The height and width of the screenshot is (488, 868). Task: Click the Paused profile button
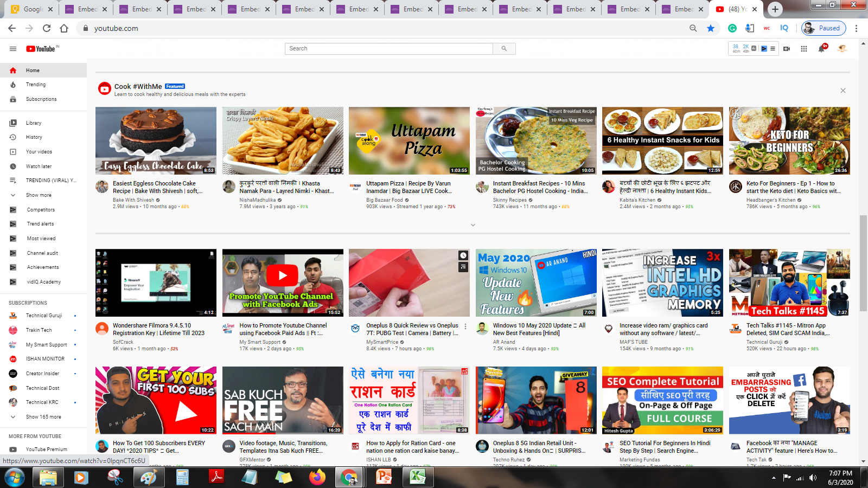coord(824,28)
